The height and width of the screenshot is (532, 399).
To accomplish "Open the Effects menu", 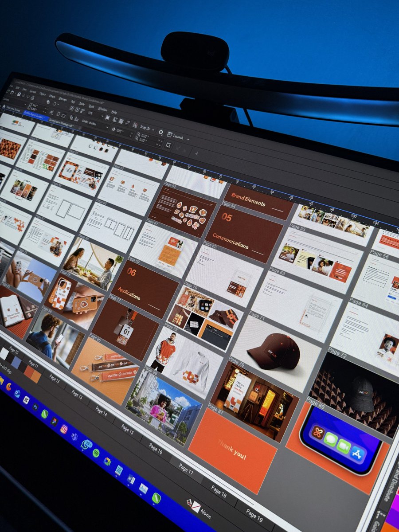I will pyautogui.click(x=52, y=96).
